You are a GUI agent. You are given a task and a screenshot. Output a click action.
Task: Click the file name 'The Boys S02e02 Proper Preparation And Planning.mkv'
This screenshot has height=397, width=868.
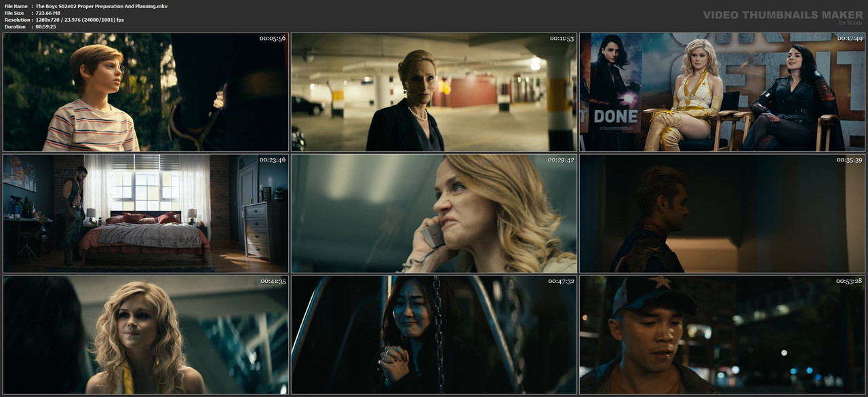[x=101, y=6]
